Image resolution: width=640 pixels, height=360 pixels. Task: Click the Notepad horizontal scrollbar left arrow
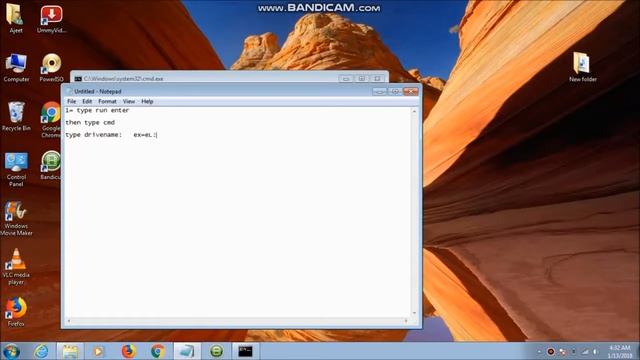point(69,321)
